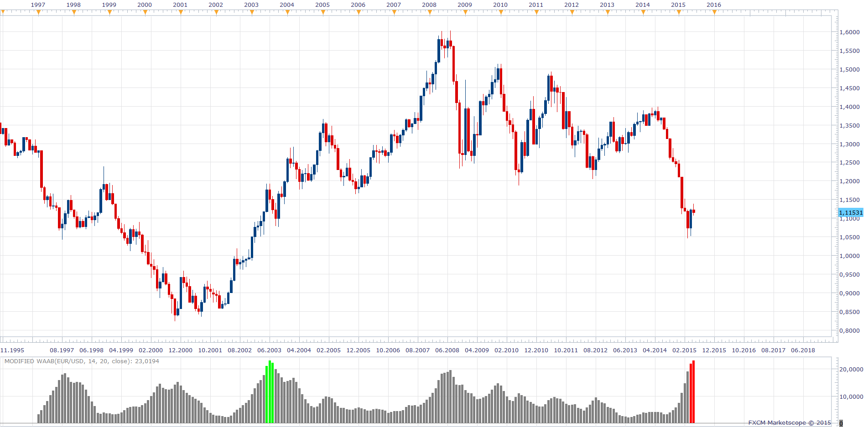Click the 0,9000 price level label

850,293
